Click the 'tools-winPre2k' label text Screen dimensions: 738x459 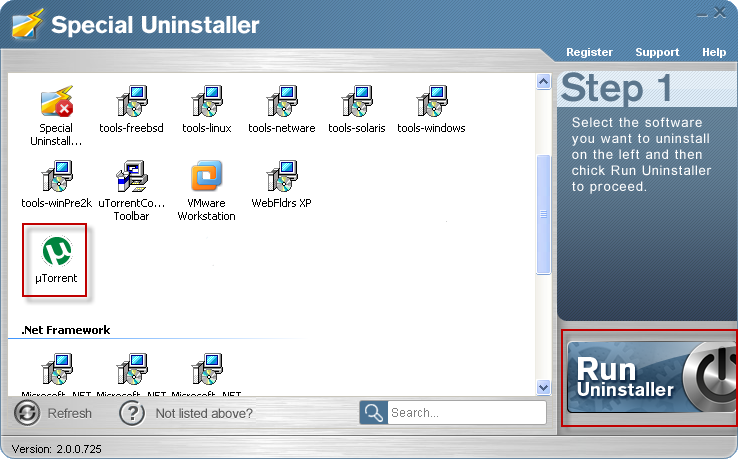point(56,203)
